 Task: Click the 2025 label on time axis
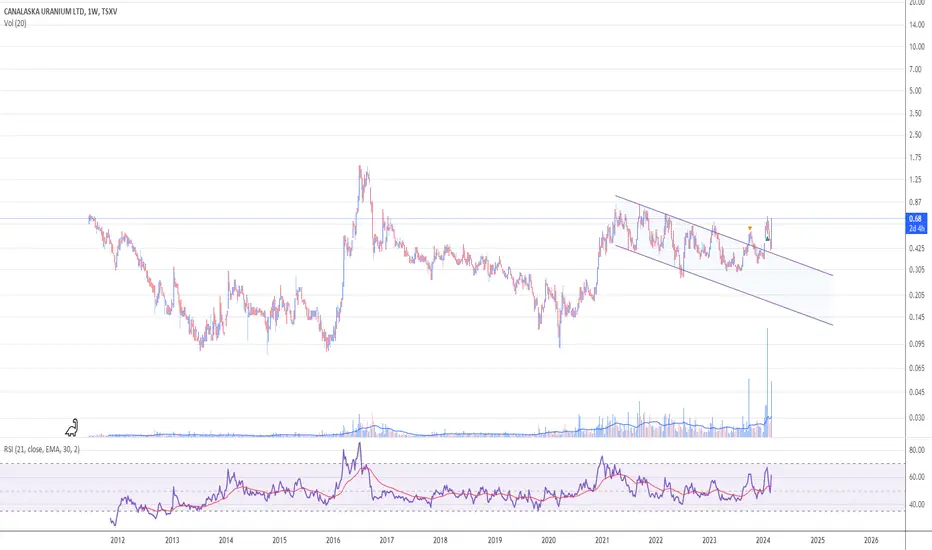pos(817,540)
